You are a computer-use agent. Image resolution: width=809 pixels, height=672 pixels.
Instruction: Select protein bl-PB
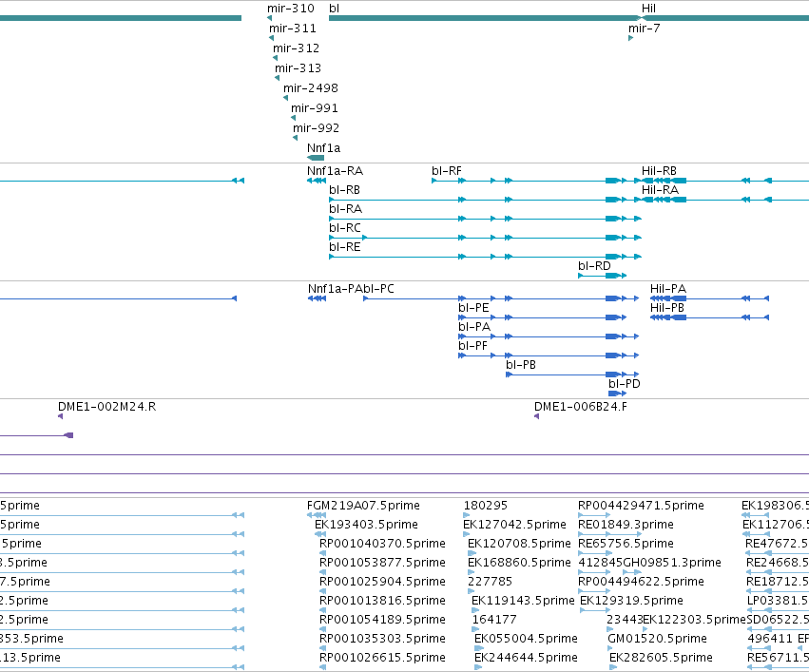click(x=572, y=374)
